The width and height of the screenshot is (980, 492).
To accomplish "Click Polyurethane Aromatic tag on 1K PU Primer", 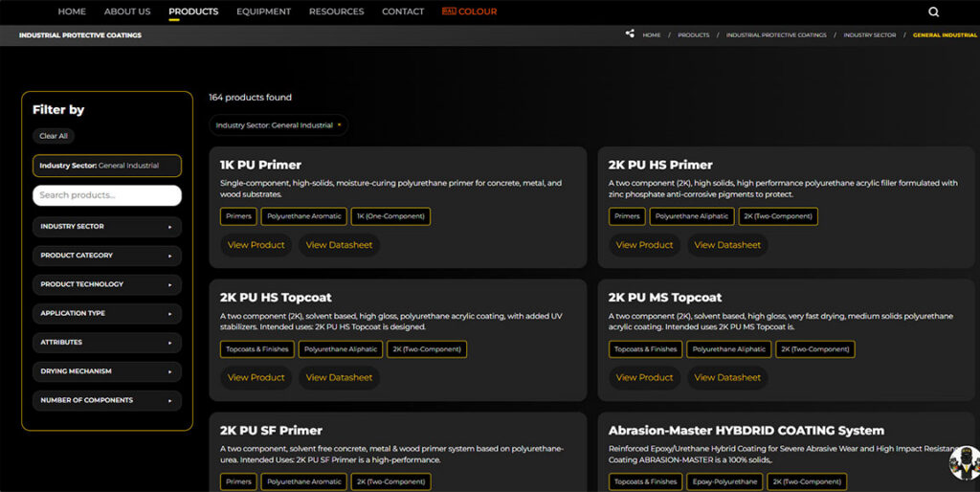I will (303, 216).
